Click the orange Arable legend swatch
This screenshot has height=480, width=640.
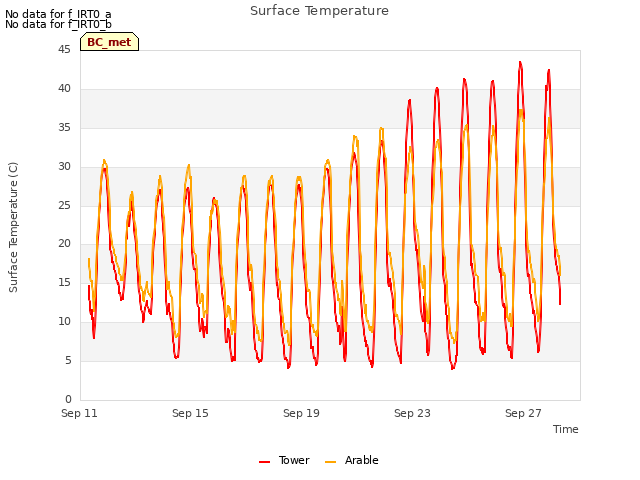point(331,462)
